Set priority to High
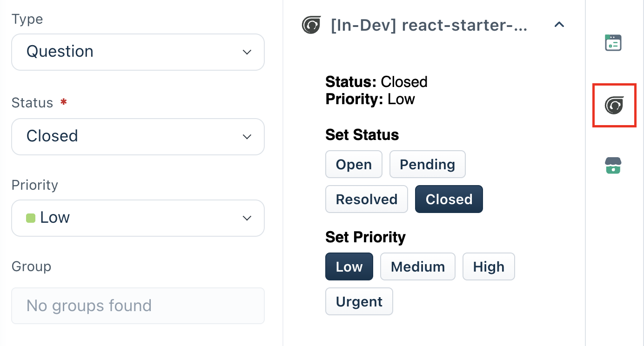This screenshot has height=346, width=644. (489, 266)
